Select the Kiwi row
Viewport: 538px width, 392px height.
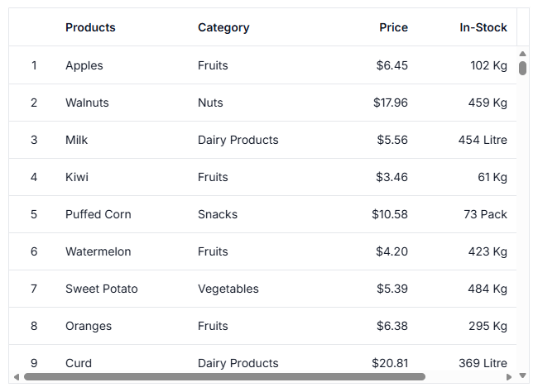263,177
